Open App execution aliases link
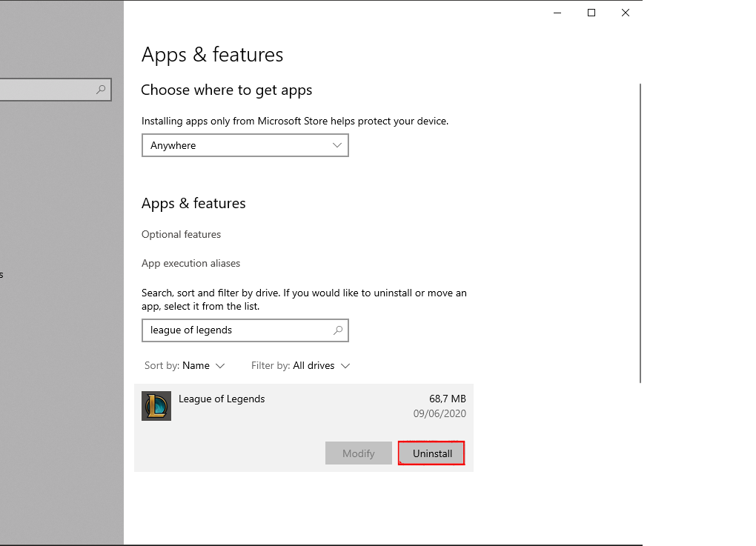756x546 pixels. (x=190, y=263)
